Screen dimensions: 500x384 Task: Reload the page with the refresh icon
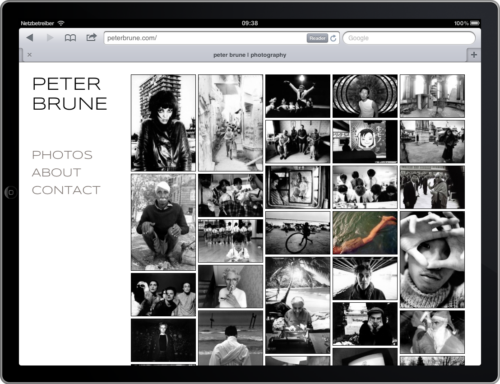point(333,38)
